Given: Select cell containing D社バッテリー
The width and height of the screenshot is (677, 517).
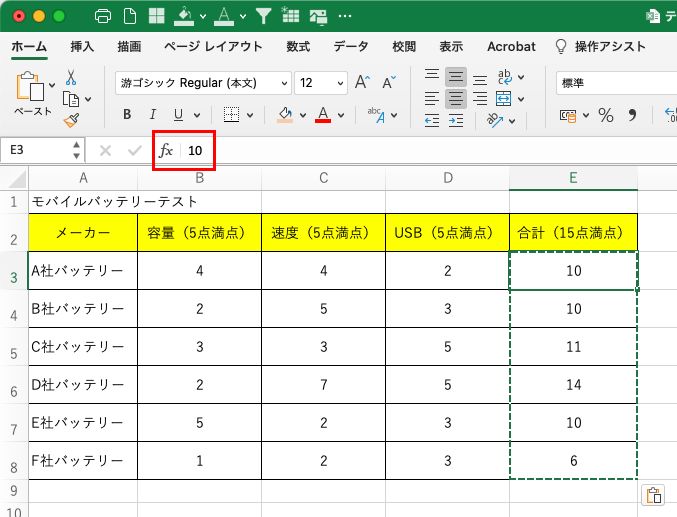Looking at the screenshot, I should click(83, 385).
